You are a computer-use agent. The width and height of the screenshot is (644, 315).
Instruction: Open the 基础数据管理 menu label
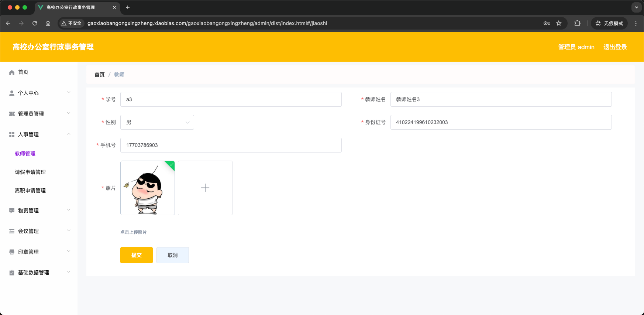click(34, 273)
